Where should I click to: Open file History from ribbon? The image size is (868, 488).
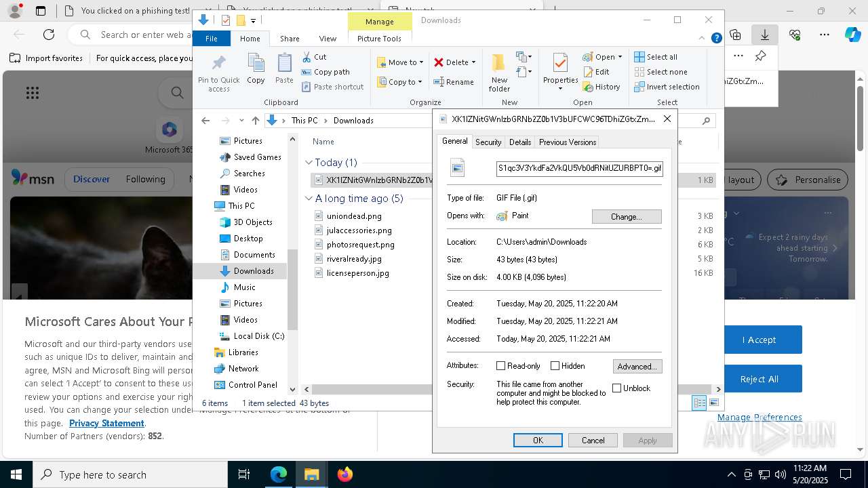click(601, 87)
